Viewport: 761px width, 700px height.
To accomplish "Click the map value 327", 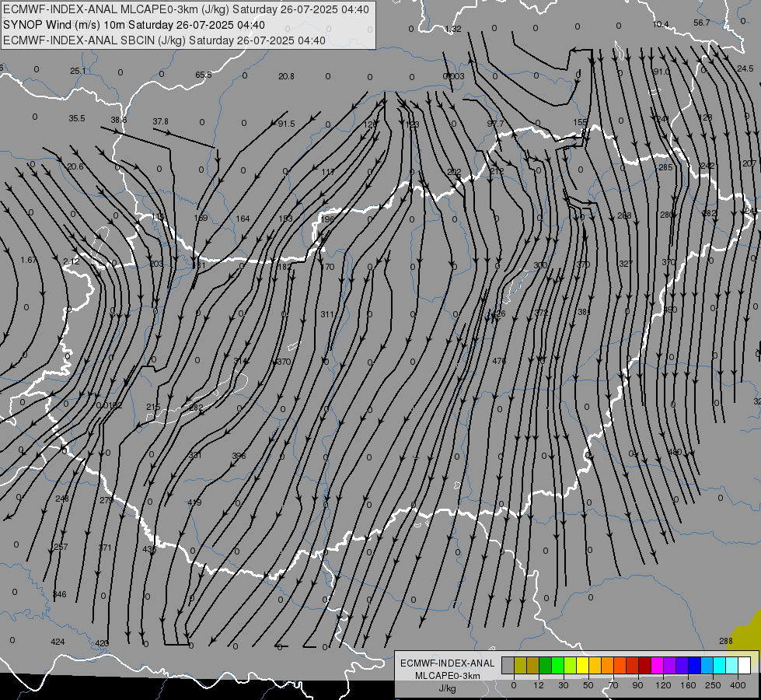I will click(626, 264).
